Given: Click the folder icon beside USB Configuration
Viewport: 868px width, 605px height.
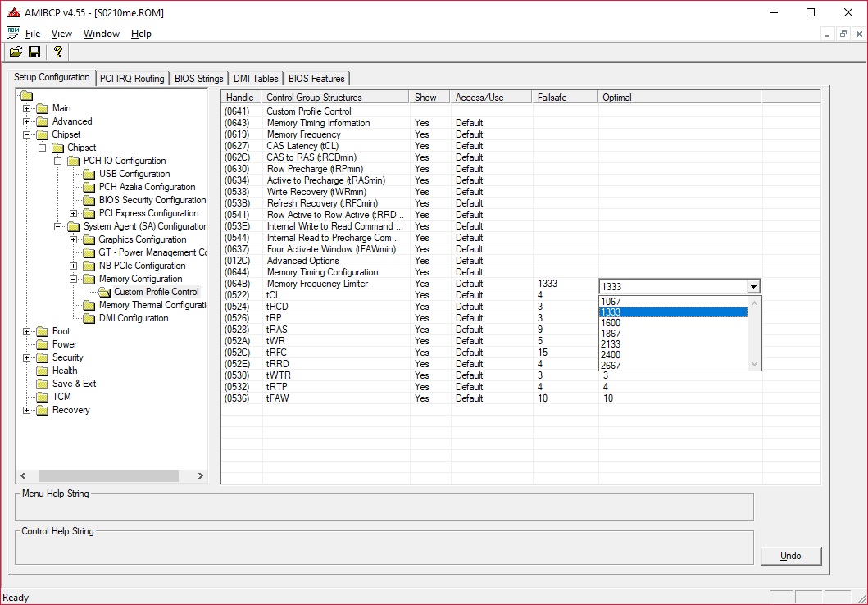Looking at the screenshot, I should coord(89,175).
